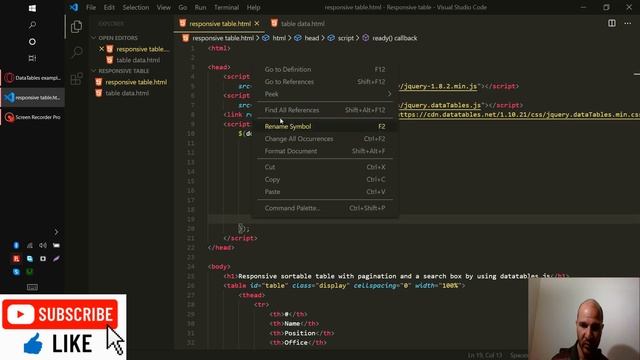The height and width of the screenshot is (360, 640).
Task: Open the Explorer view in activity bar
Action: click(76, 27)
